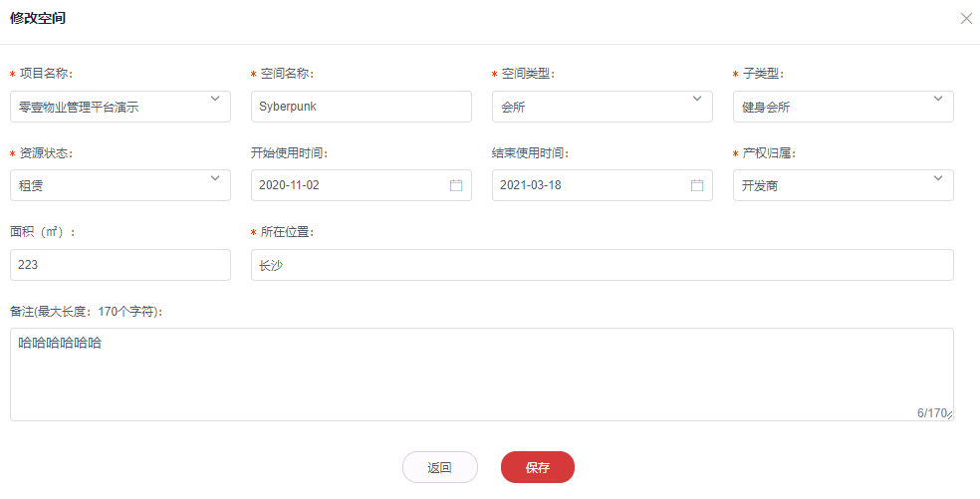
Task: Click the red 保存 button
Action: pyautogui.click(x=538, y=467)
